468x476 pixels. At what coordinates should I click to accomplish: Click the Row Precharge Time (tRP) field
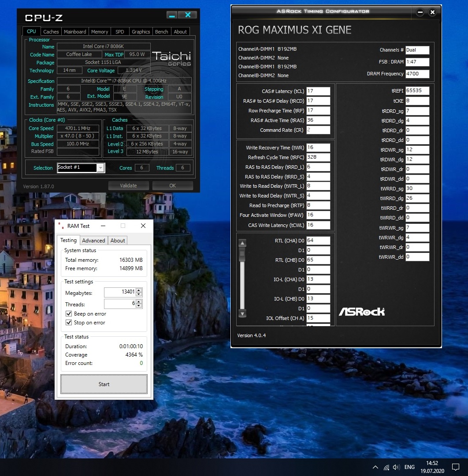(318, 111)
